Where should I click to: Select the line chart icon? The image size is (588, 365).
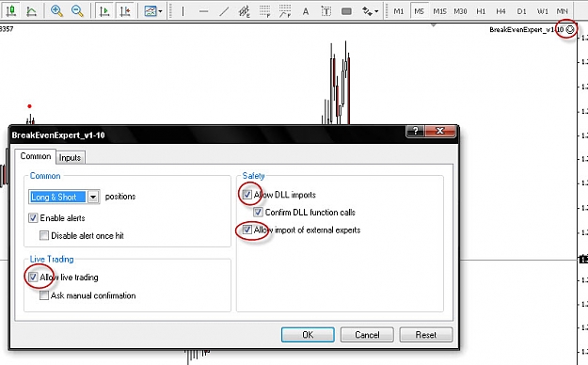click(x=31, y=11)
